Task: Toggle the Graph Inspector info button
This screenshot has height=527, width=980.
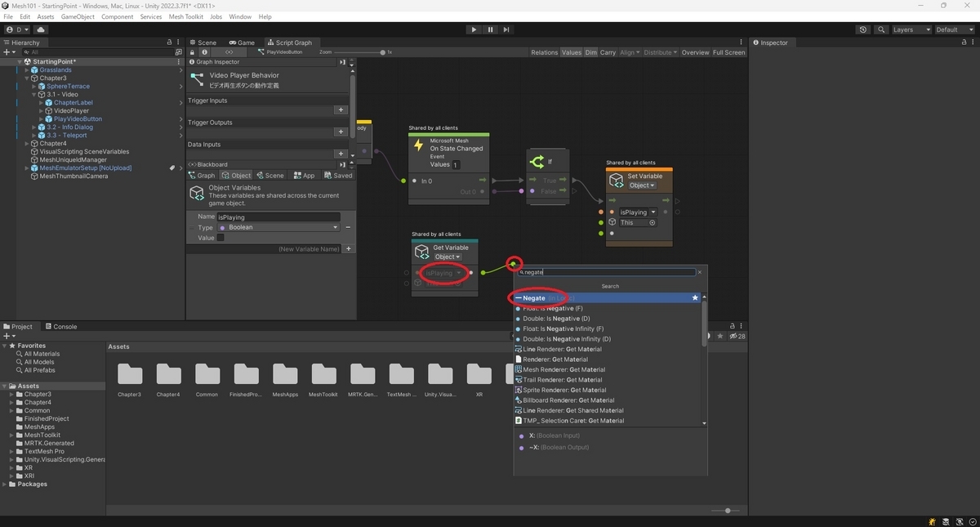Action: 205,52
